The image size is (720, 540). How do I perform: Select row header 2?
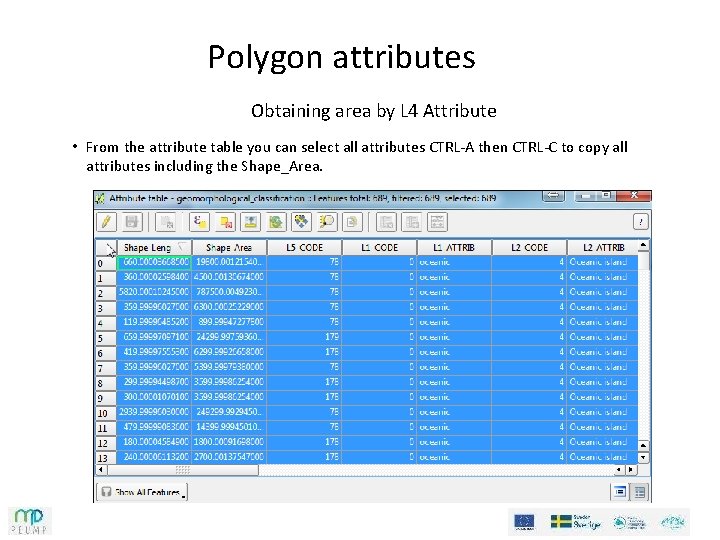(106, 293)
